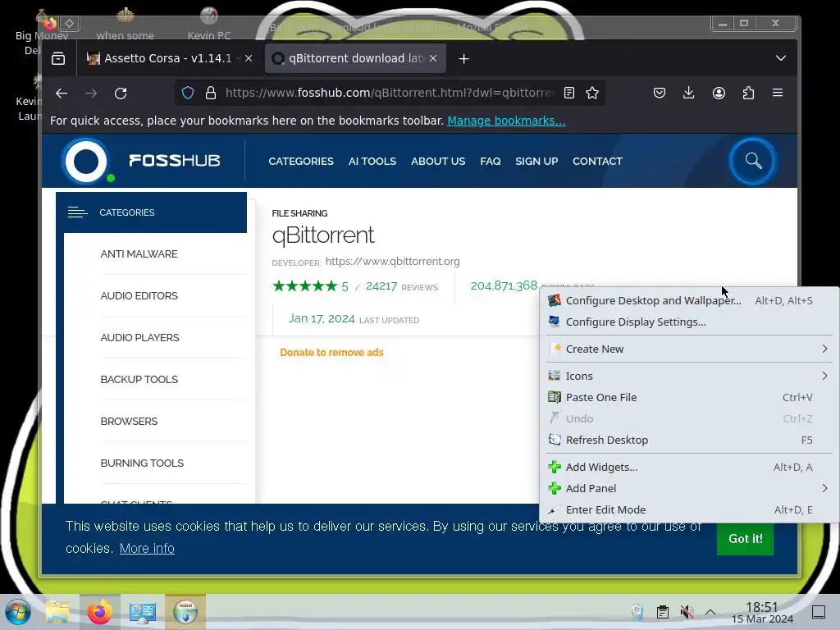Click the categories list icon in sidebar header
The width and height of the screenshot is (840, 630).
pyautogui.click(x=77, y=212)
